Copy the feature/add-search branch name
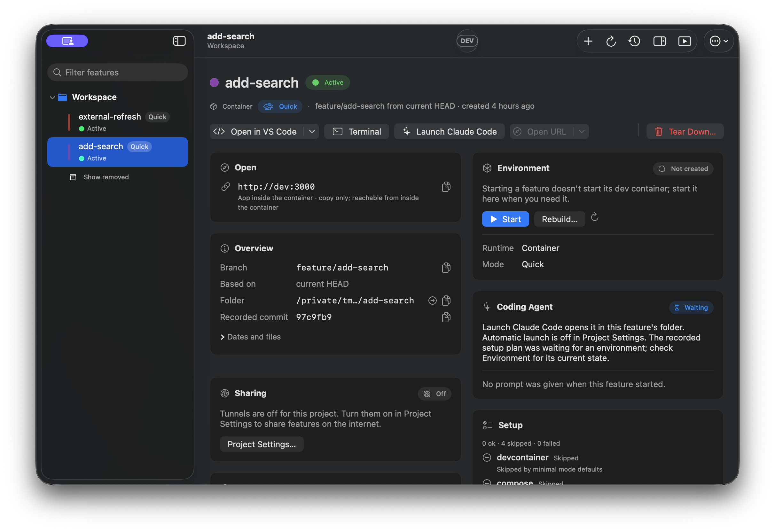This screenshot has height=532, width=775. point(446,268)
